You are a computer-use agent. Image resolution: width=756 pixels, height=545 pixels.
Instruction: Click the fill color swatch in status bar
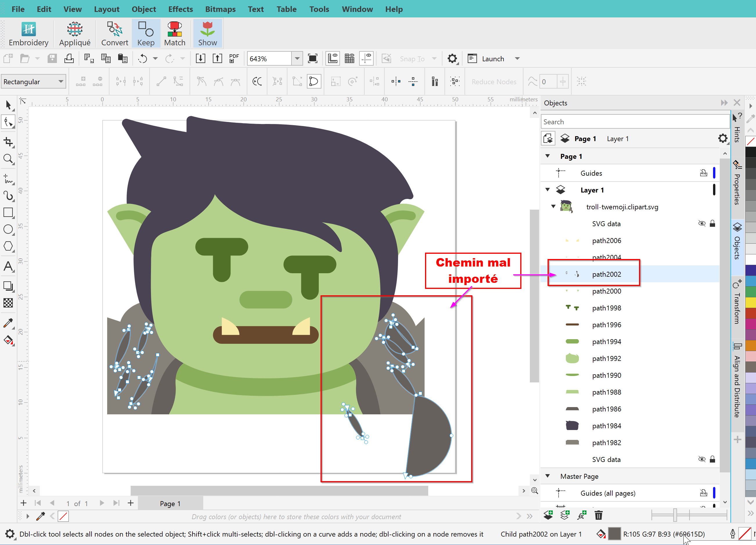pyautogui.click(x=614, y=534)
